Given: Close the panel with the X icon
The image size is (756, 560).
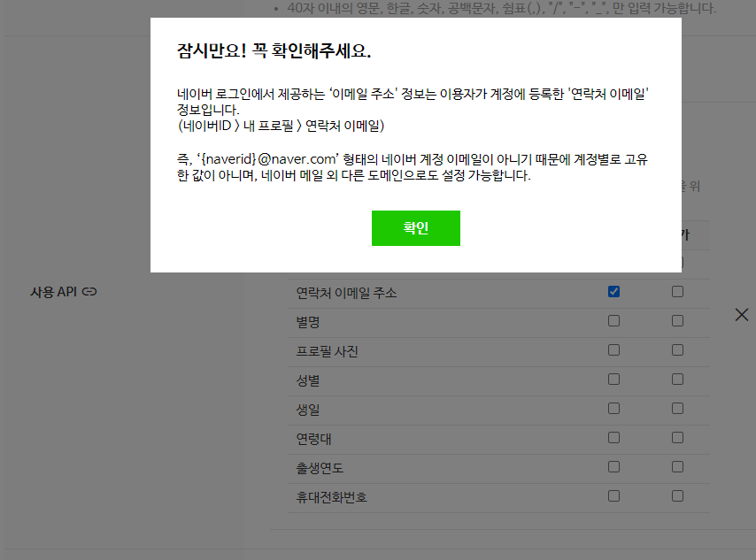Looking at the screenshot, I should pos(742,315).
